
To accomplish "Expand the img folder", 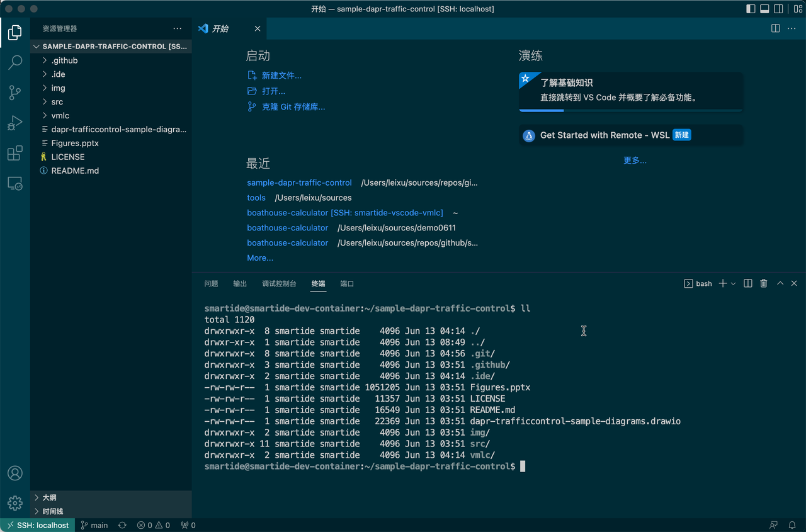I will [x=111, y=88].
